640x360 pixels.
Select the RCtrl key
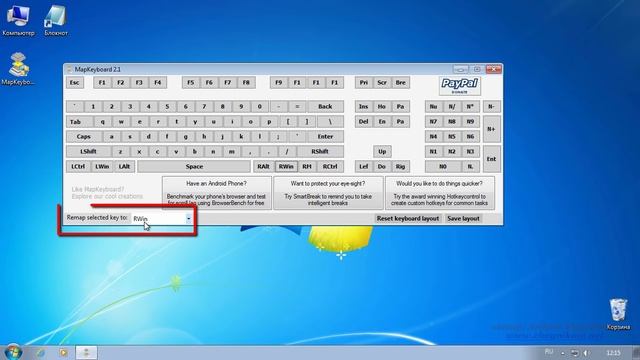(x=330, y=167)
